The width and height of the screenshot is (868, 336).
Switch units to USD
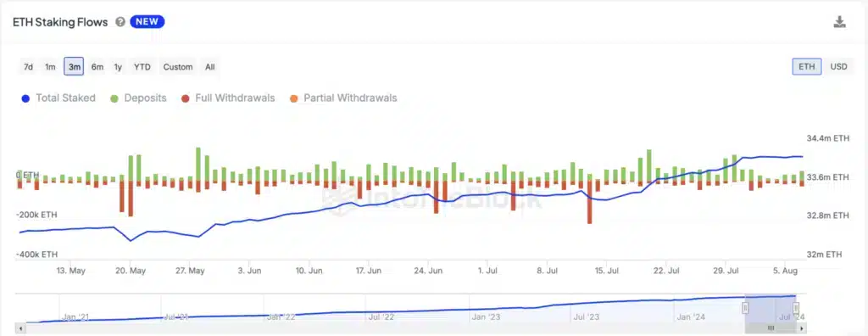tap(838, 66)
